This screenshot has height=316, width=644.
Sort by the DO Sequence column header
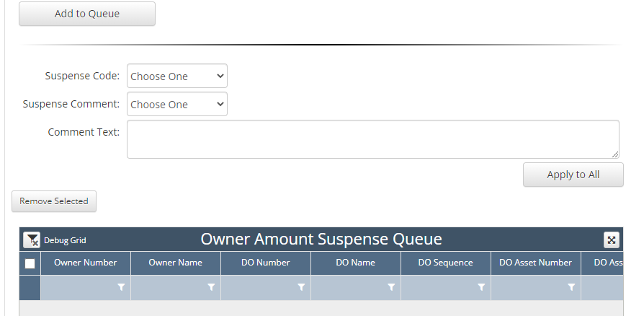click(x=445, y=263)
